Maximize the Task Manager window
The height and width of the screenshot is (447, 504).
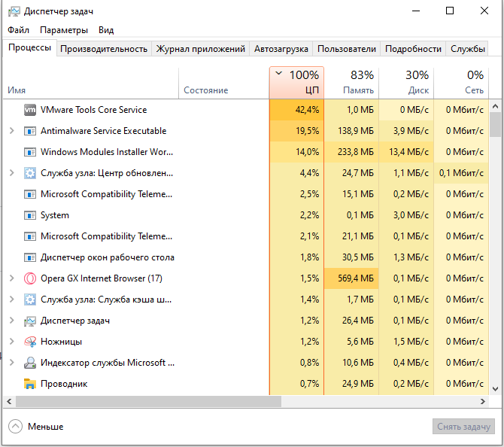(x=450, y=11)
